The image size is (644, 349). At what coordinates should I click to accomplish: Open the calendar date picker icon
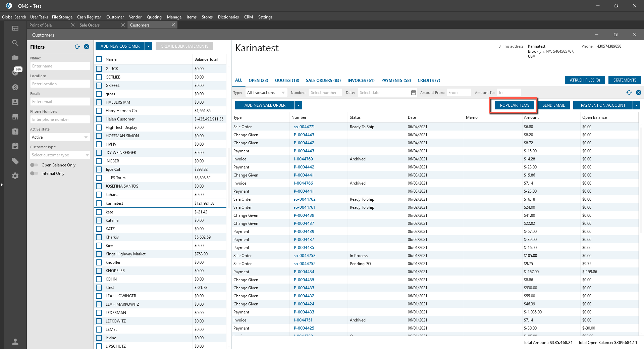pos(413,93)
